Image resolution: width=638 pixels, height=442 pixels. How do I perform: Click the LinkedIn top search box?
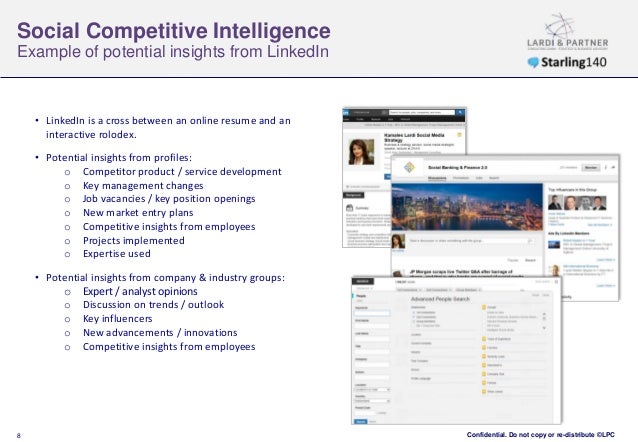(x=422, y=112)
